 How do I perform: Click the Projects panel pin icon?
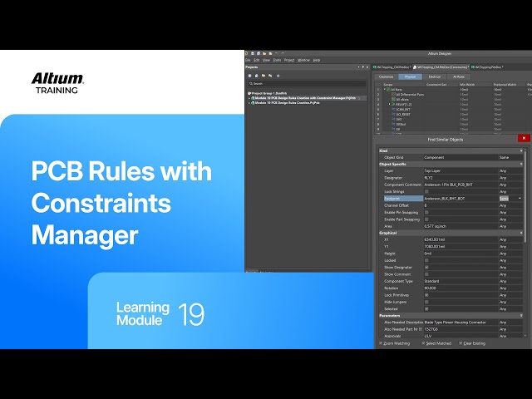click(363, 67)
